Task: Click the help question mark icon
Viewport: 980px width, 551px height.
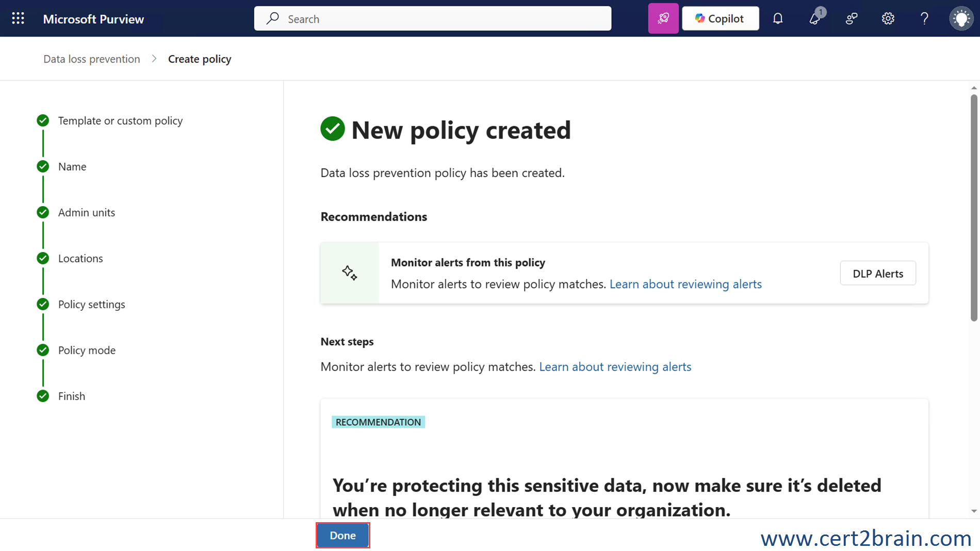Action: pyautogui.click(x=924, y=19)
